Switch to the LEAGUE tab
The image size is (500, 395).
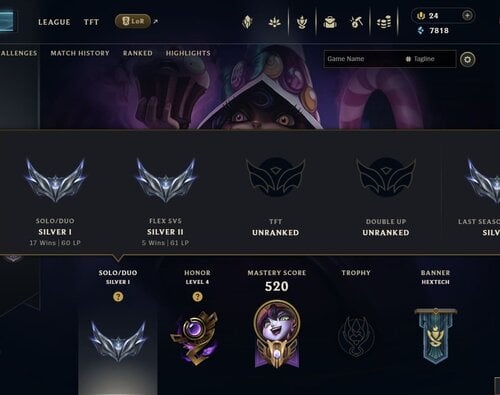(x=54, y=22)
